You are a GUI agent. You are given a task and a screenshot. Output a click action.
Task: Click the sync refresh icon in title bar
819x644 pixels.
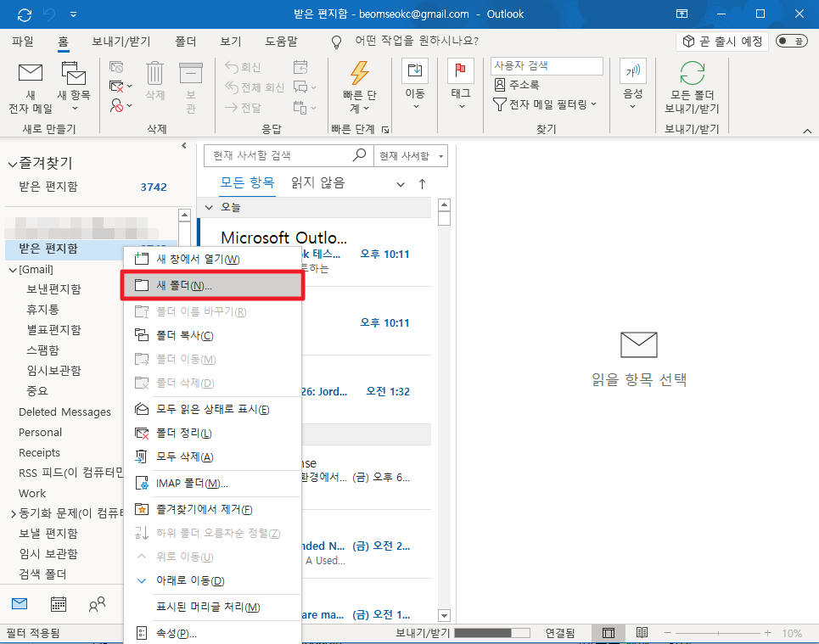pyautogui.click(x=25, y=14)
